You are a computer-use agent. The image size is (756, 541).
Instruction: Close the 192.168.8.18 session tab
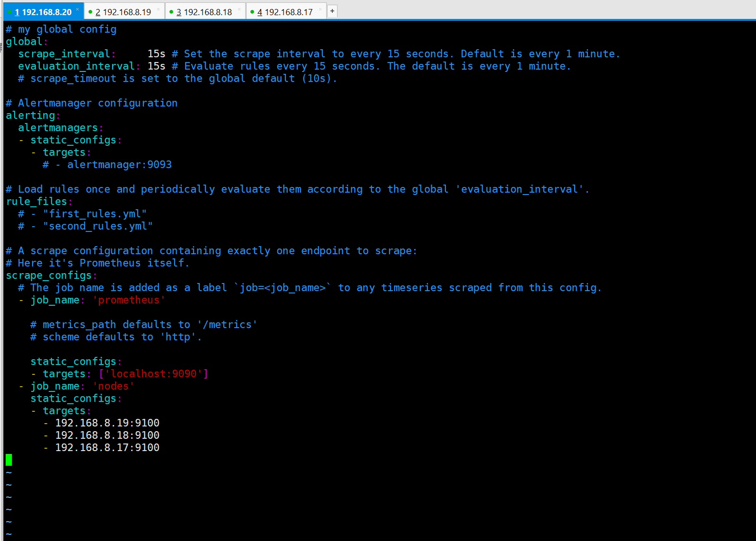click(x=239, y=9)
